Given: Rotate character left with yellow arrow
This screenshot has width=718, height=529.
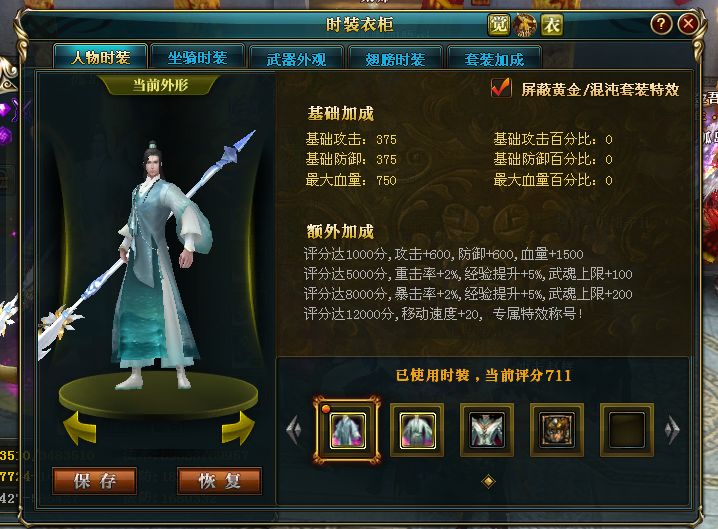Looking at the screenshot, I should pyautogui.click(x=80, y=428).
